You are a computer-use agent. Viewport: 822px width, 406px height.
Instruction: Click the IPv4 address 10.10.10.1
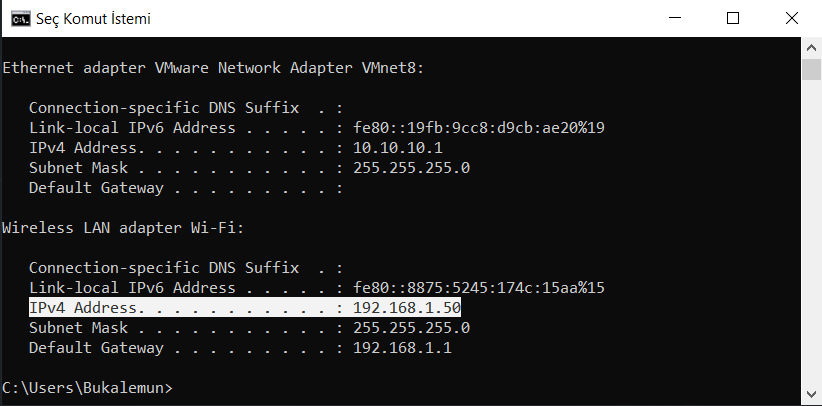(398, 148)
